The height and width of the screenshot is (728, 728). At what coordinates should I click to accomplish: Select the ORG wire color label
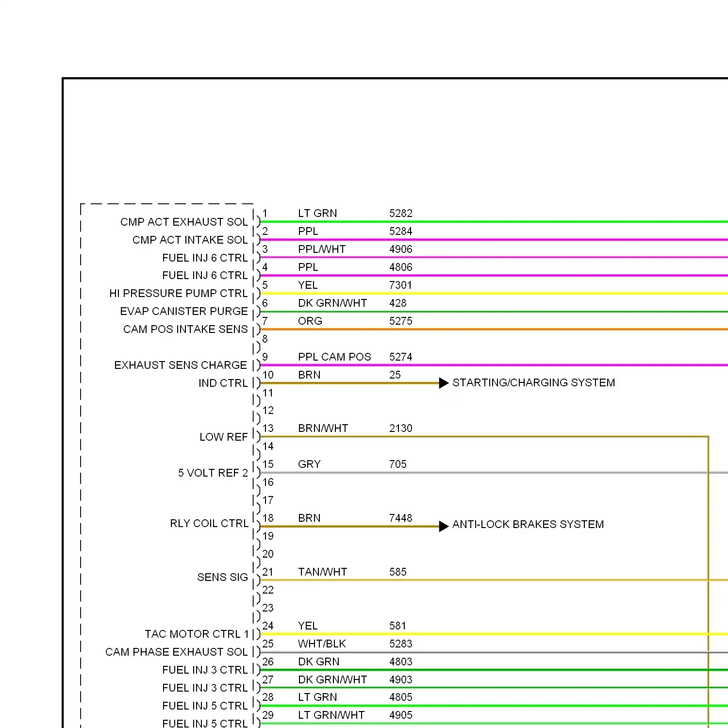pos(310,321)
